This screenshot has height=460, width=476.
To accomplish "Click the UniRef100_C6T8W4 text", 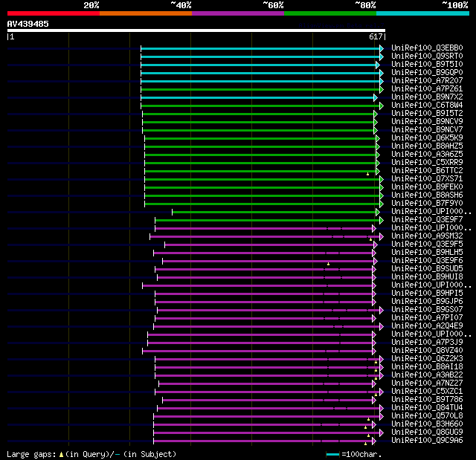I will pyautogui.click(x=427, y=106).
